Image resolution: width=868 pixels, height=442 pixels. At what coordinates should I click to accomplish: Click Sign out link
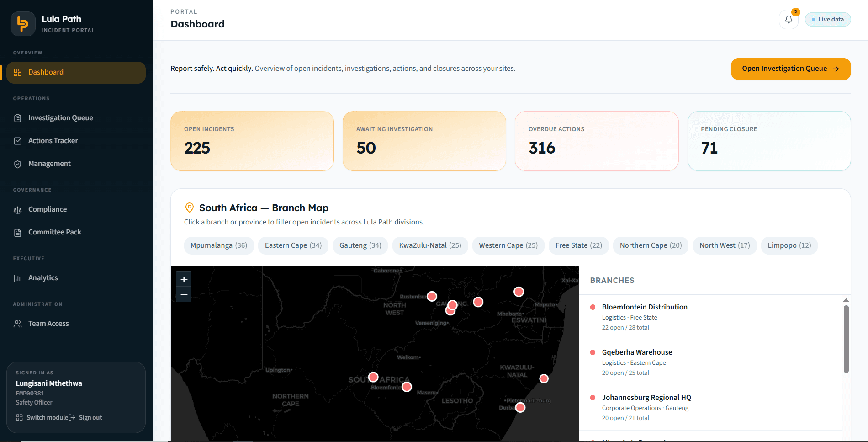(x=85, y=418)
